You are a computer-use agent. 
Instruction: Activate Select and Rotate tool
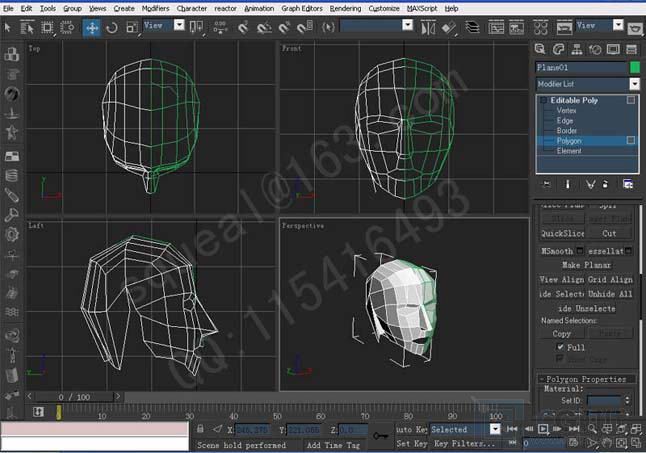112,28
